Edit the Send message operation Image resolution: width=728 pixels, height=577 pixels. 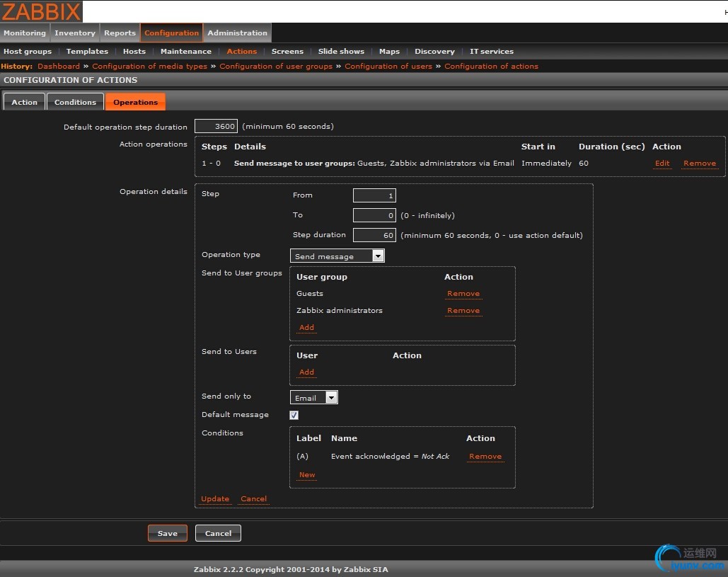(662, 163)
